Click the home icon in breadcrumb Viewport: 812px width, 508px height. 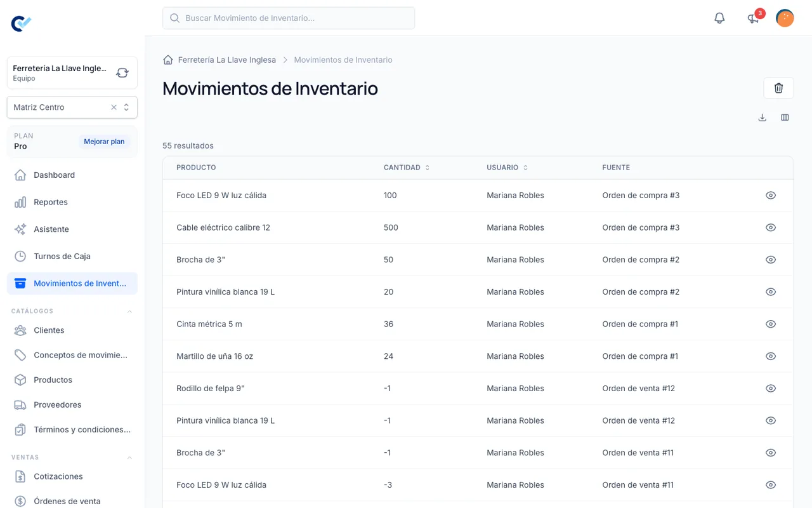pyautogui.click(x=168, y=60)
